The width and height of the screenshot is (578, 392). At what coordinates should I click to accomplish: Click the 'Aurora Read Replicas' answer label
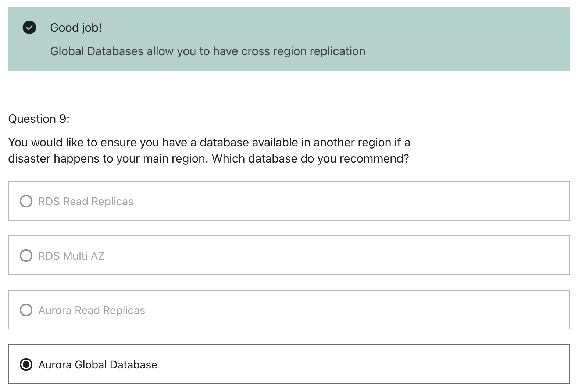tap(92, 310)
